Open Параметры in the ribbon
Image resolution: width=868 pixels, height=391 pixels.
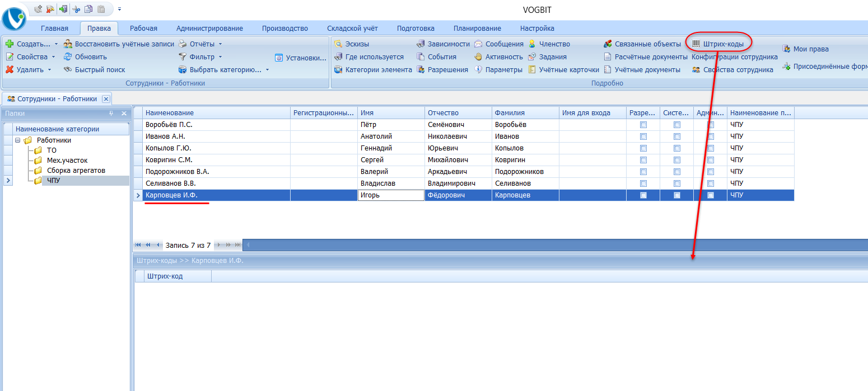pos(498,70)
